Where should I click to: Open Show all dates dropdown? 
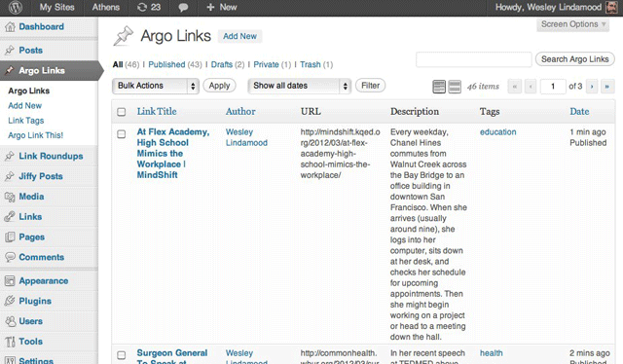(299, 86)
